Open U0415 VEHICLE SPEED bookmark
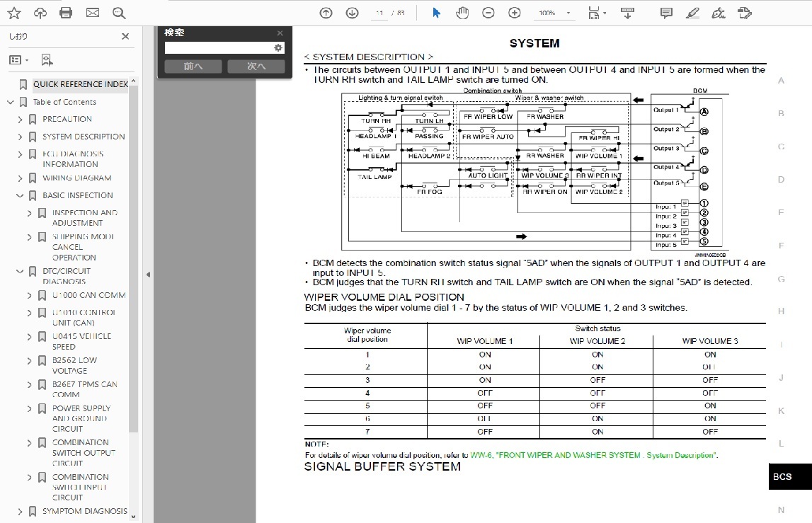The width and height of the screenshot is (812, 523). click(x=82, y=341)
